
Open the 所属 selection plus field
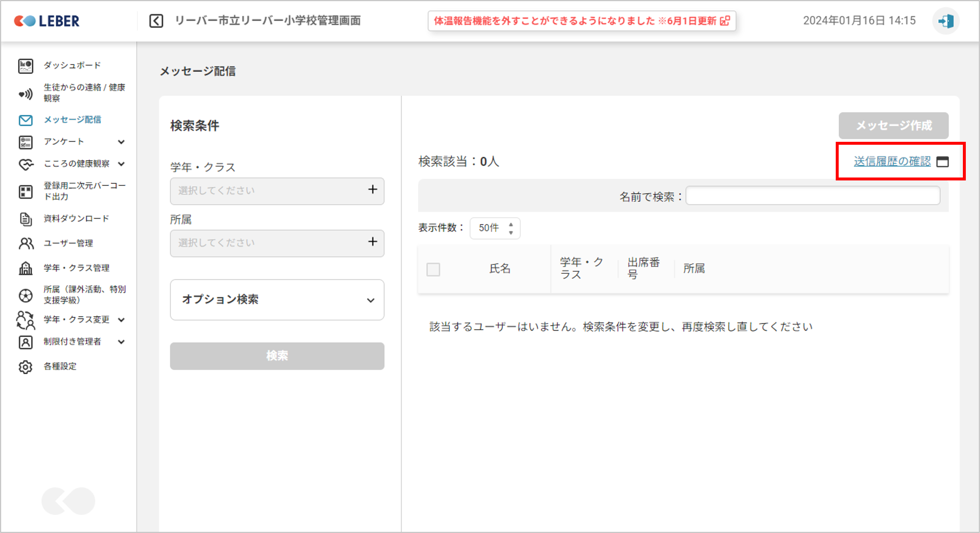pos(277,243)
